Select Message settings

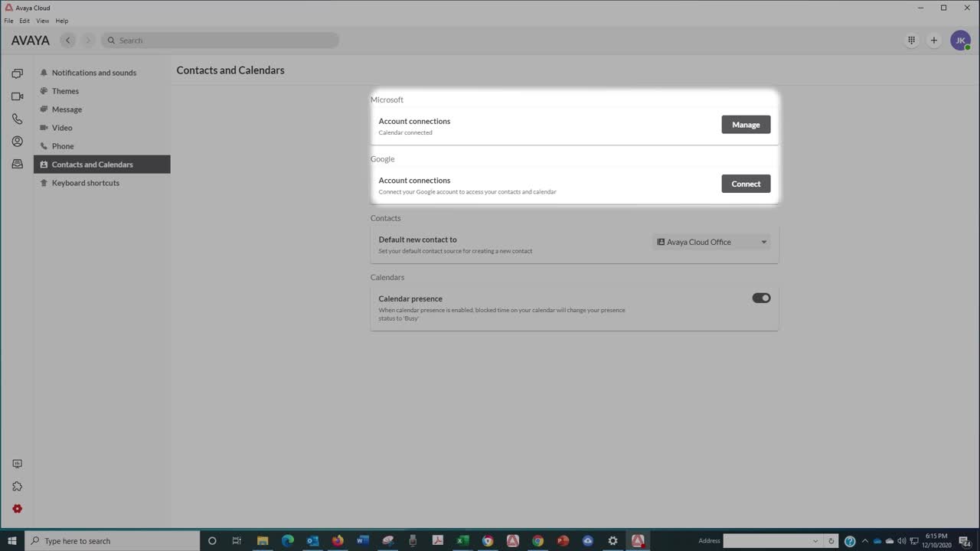coord(102,109)
